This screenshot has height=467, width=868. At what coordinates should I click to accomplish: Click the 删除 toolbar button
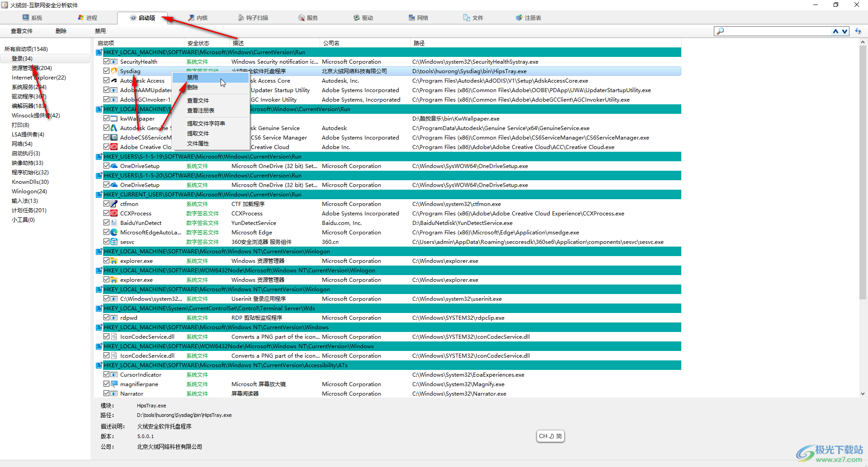[x=61, y=31]
